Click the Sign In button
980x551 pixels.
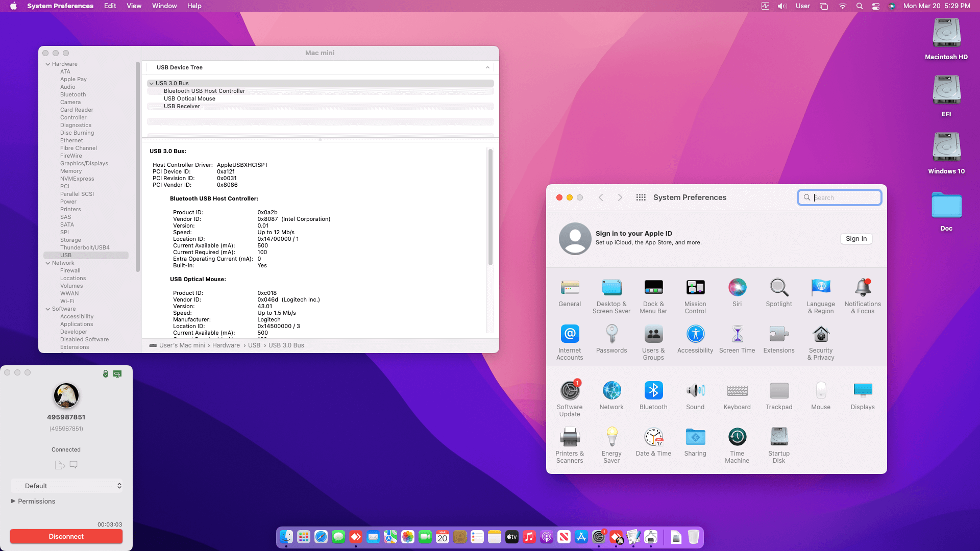tap(856, 239)
